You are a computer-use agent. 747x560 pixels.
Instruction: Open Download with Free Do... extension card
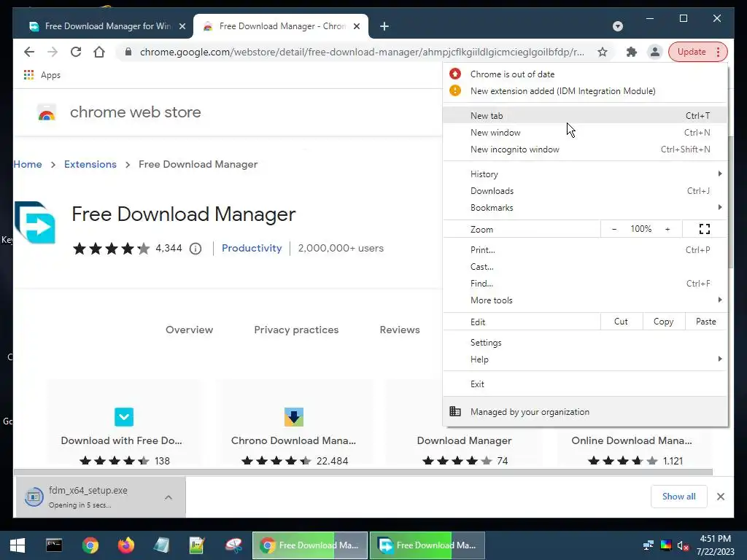pyautogui.click(x=123, y=424)
